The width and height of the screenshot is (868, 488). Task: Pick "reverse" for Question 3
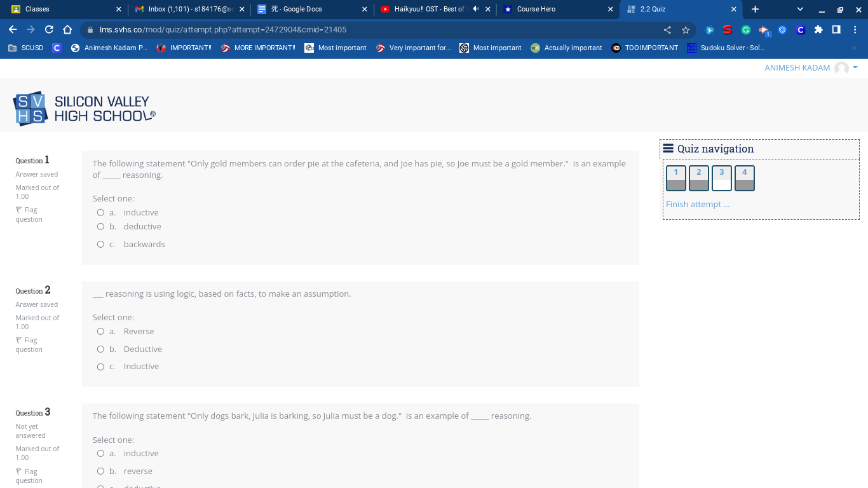(x=100, y=471)
